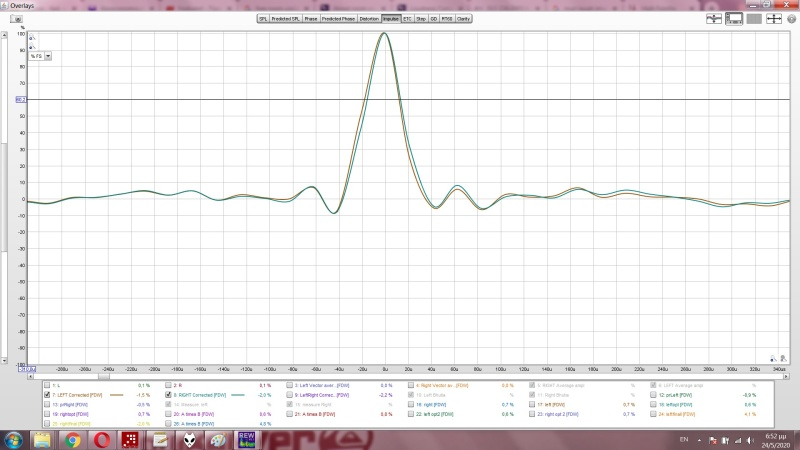Select the Clarity graph button
The image size is (800, 450).
point(464,18)
